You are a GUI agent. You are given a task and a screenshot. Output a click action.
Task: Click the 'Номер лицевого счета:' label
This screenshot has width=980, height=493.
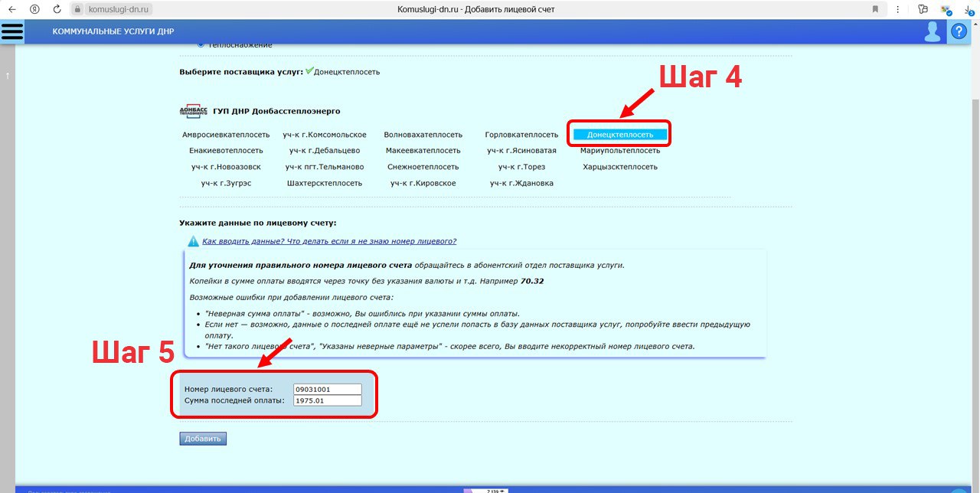point(229,390)
